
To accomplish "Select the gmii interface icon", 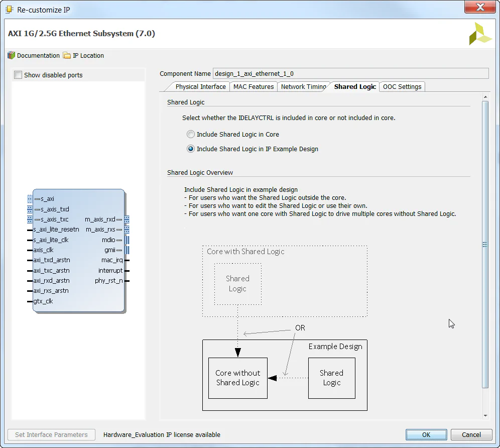I will tap(120, 250).
